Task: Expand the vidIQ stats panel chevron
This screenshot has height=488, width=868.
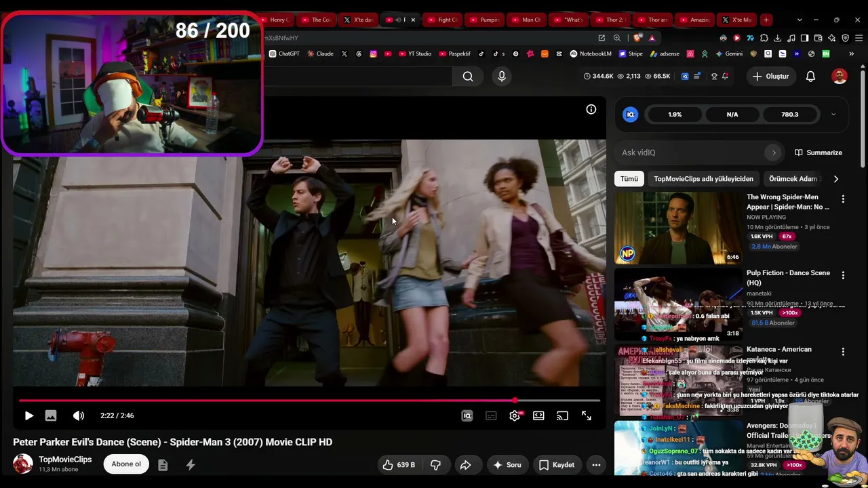Action: (833, 115)
